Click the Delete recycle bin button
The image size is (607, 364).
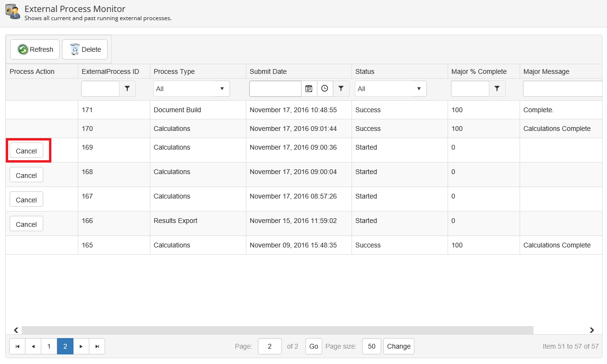click(x=85, y=49)
